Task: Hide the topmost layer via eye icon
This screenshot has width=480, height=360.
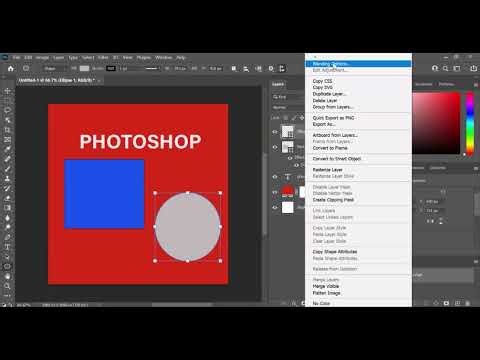Action: pyautogui.click(x=275, y=132)
